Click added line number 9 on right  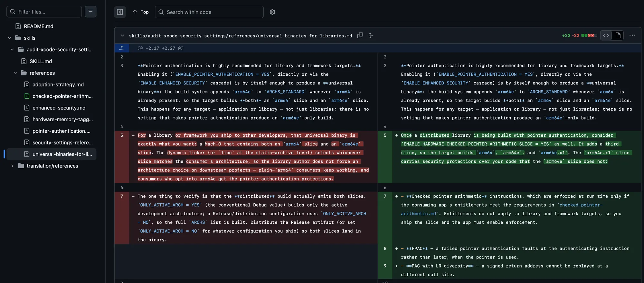[385, 266]
